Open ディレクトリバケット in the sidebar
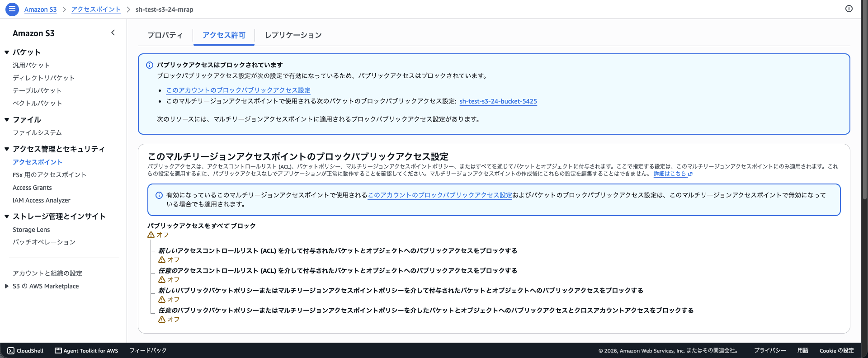 44,78
